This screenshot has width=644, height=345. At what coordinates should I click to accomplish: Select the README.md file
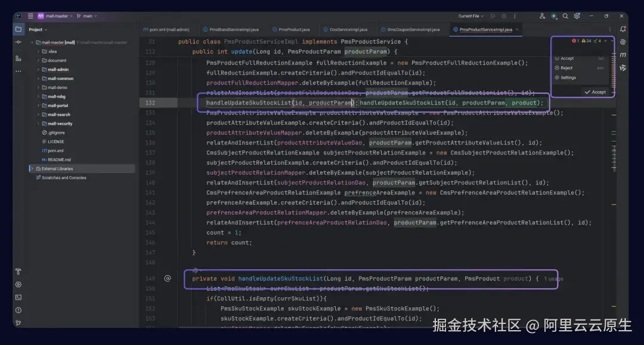click(x=56, y=159)
